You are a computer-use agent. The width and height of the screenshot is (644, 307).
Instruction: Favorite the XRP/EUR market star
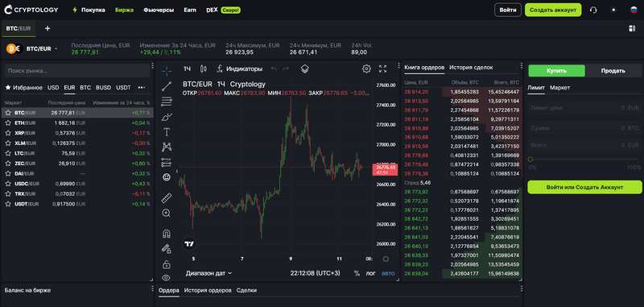pyautogui.click(x=8, y=133)
